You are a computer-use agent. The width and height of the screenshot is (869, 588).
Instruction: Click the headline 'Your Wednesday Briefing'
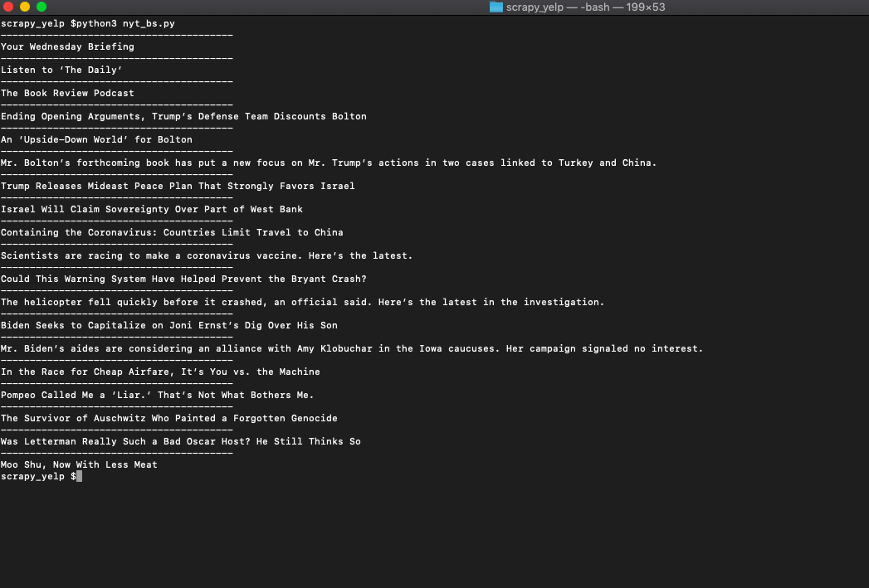click(x=67, y=46)
